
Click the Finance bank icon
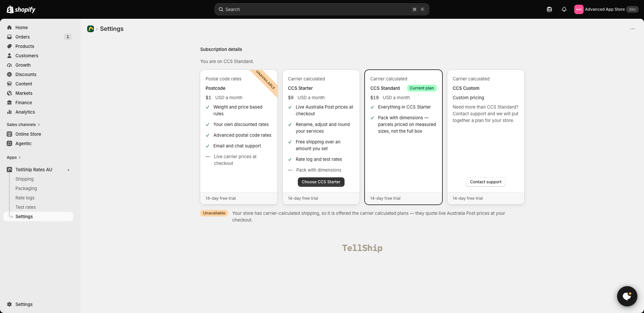9,103
